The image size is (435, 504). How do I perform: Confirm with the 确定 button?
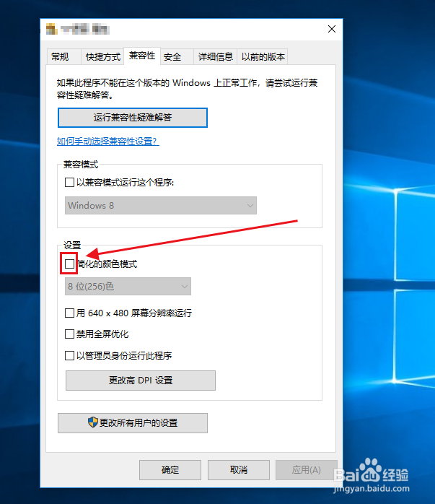(x=170, y=470)
